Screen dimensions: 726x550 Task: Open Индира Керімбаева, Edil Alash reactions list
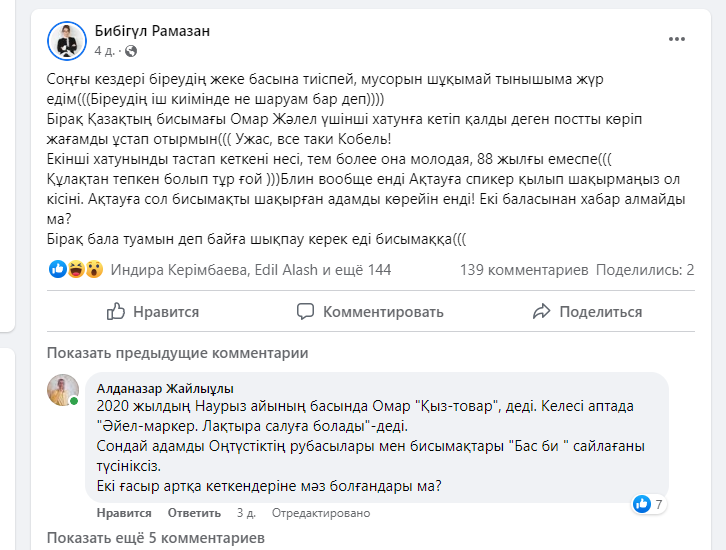click(250, 270)
